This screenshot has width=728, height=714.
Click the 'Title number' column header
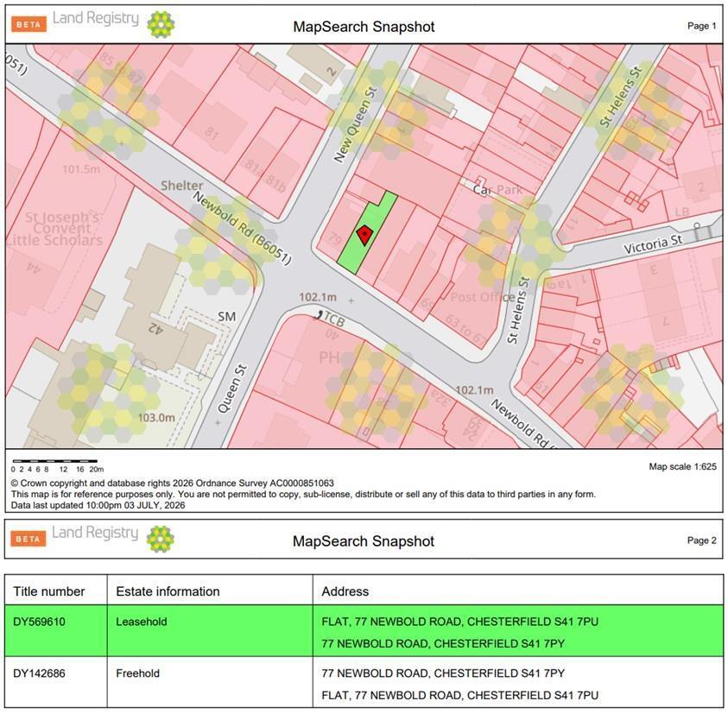tap(48, 591)
